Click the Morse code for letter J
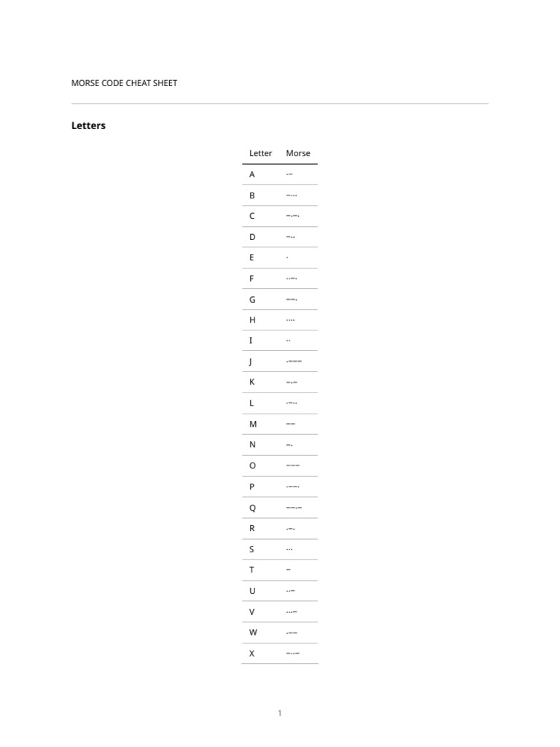Screen dimensions: 560x747 click(293, 362)
